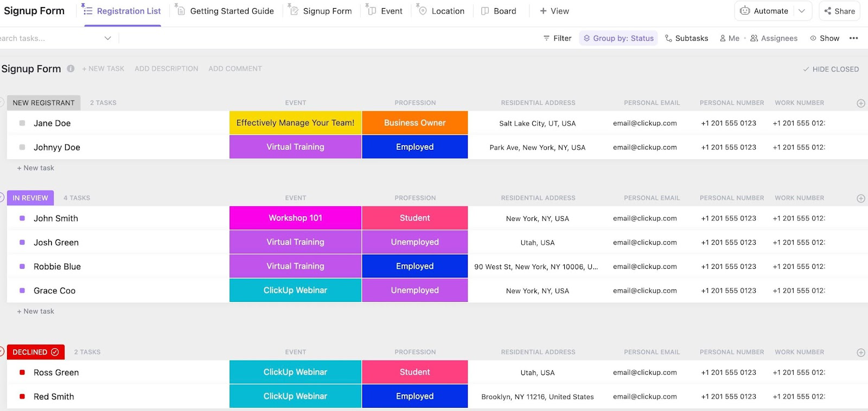Viewport: 868px width, 411px height.
Task: Click the info icon beside Signup Form
Action: coord(71,69)
